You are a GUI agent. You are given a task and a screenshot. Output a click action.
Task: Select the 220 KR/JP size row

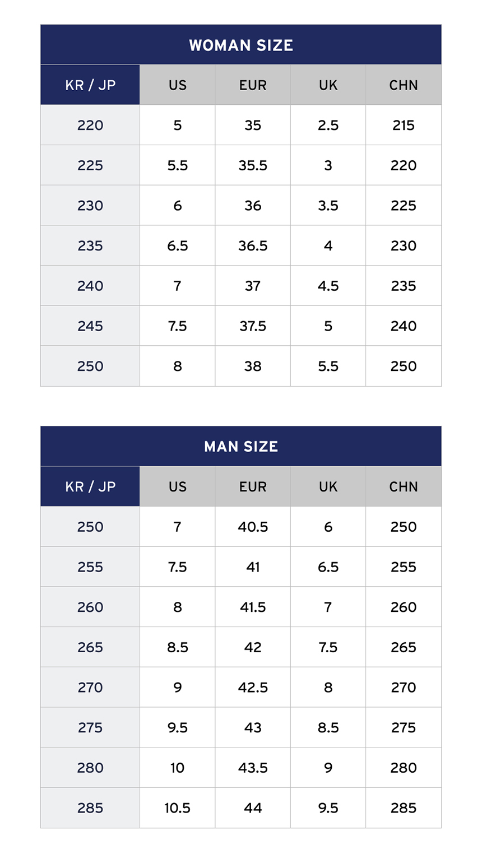pyautogui.click(x=90, y=125)
